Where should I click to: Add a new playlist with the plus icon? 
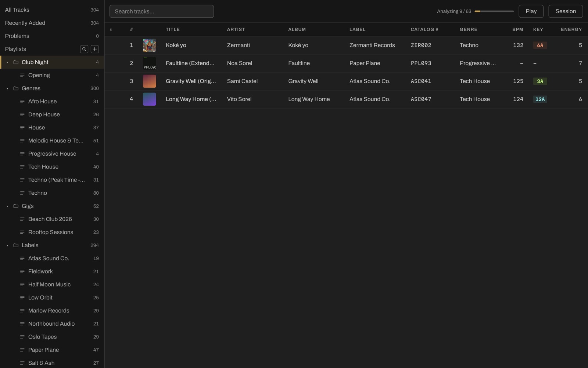coord(94,49)
